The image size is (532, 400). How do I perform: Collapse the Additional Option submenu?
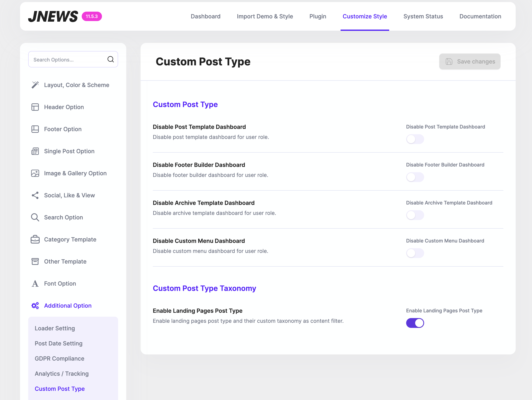pyautogui.click(x=68, y=305)
